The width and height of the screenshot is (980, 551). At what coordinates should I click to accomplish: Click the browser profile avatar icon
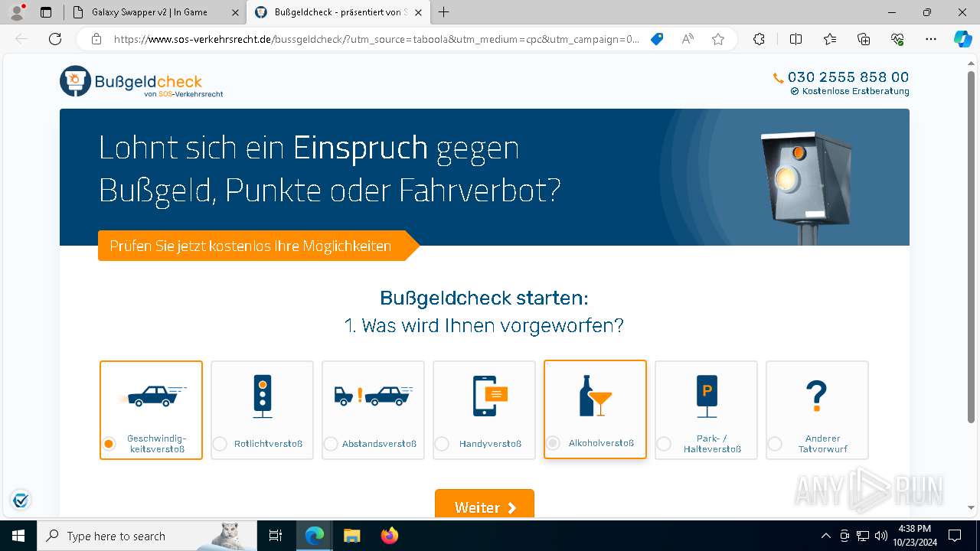[x=17, y=12]
